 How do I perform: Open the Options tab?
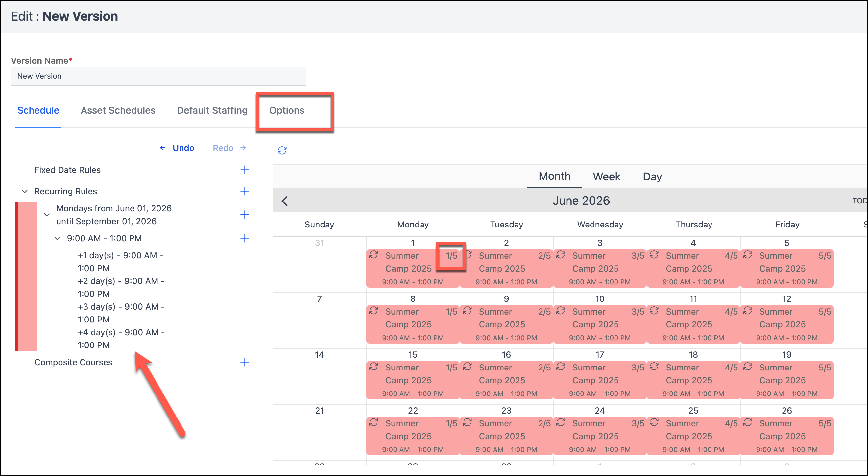click(x=286, y=110)
